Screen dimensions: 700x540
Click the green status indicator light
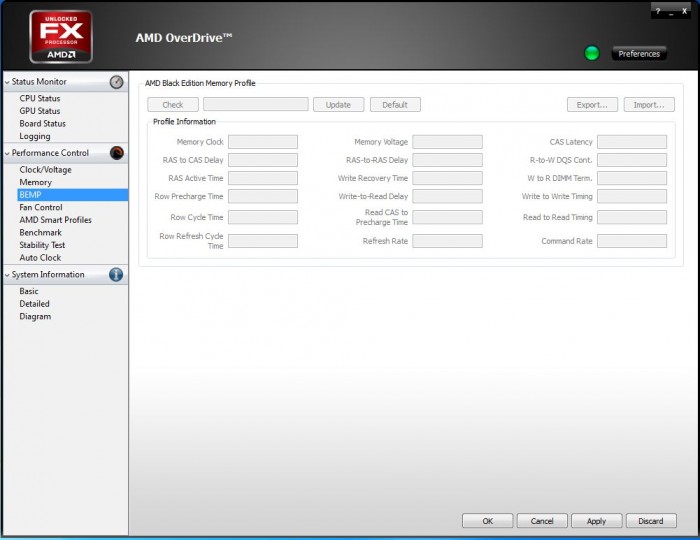pos(592,54)
